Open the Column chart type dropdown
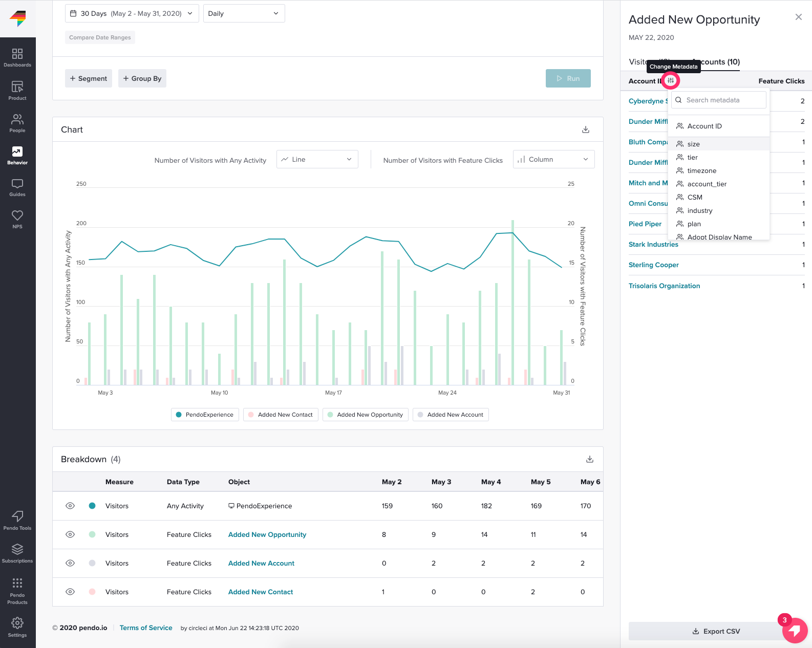Image resolution: width=812 pixels, height=648 pixels. click(x=553, y=159)
